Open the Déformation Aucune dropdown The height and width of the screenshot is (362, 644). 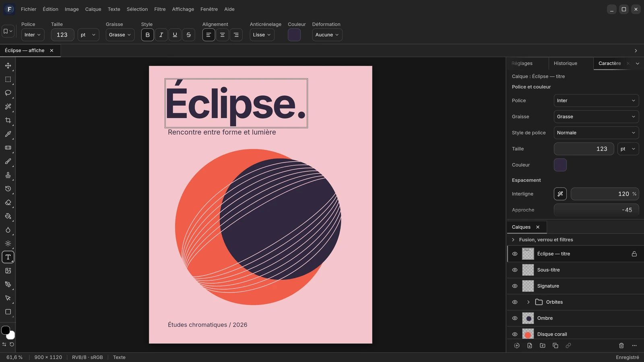tap(327, 35)
